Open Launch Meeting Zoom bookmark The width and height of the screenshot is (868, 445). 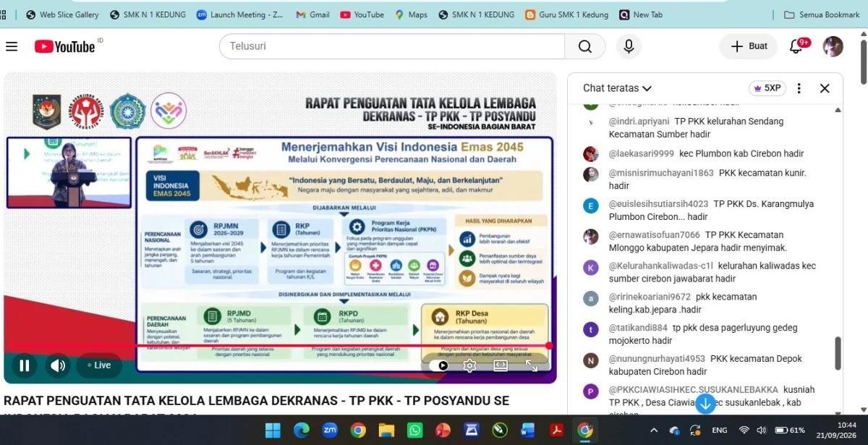pos(241,14)
